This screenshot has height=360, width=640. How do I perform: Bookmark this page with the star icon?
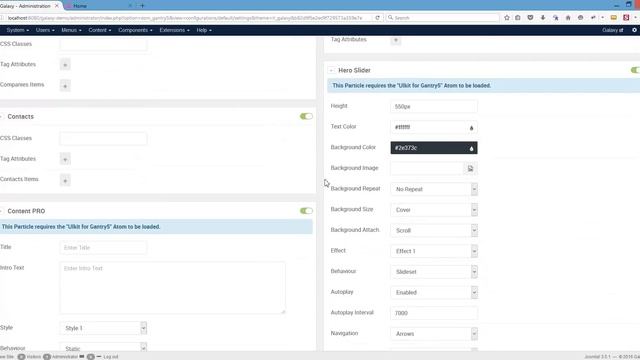pos(507,18)
